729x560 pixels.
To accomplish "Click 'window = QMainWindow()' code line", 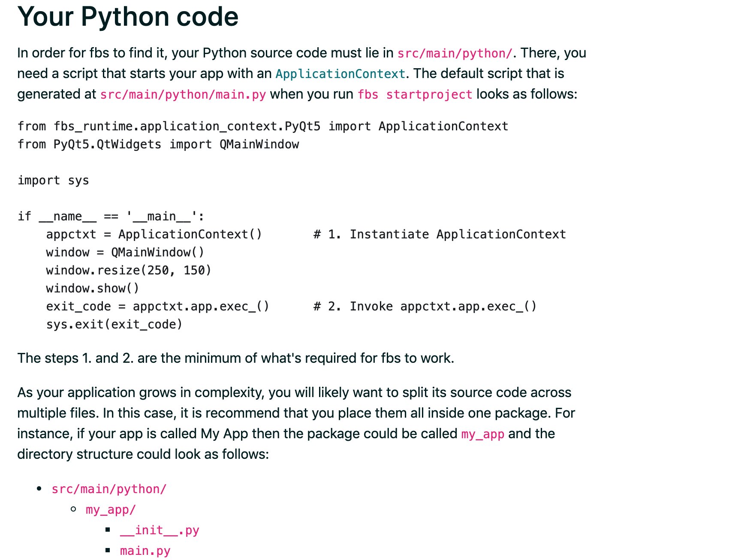I will coord(125,252).
